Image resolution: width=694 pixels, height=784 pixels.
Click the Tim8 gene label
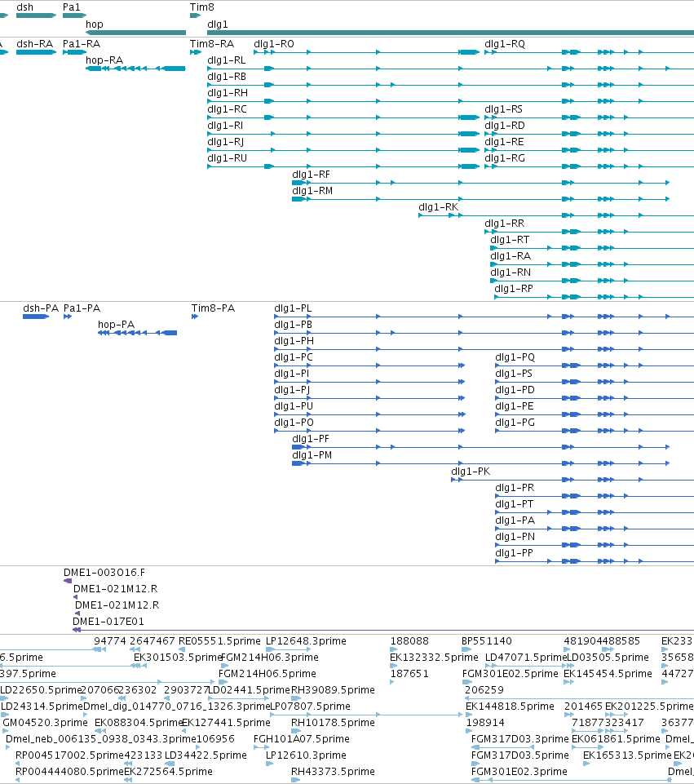tap(202, 7)
